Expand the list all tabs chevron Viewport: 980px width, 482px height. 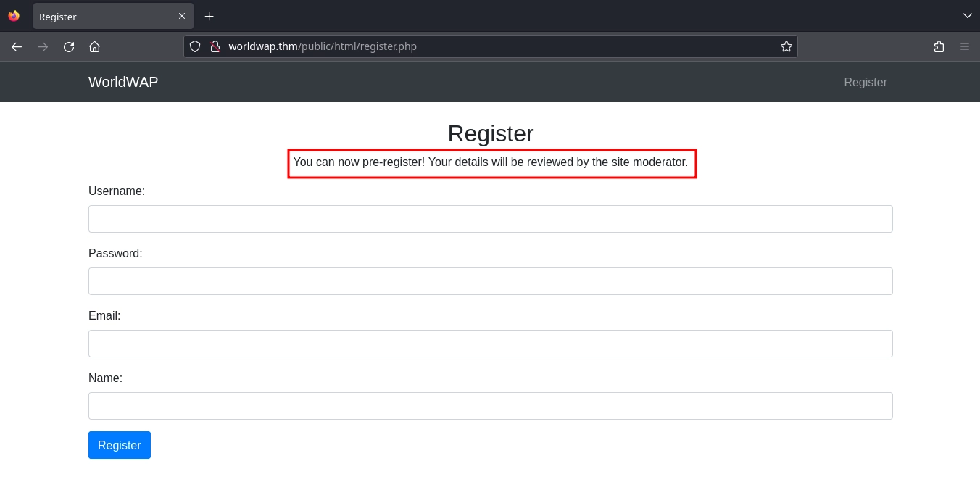[x=967, y=16]
